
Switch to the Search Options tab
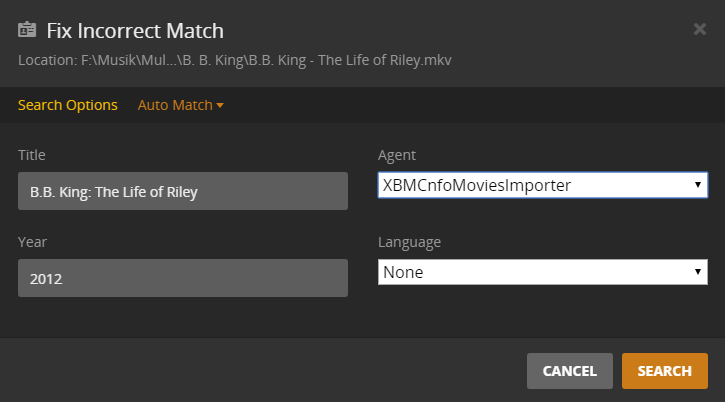(67, 105)
